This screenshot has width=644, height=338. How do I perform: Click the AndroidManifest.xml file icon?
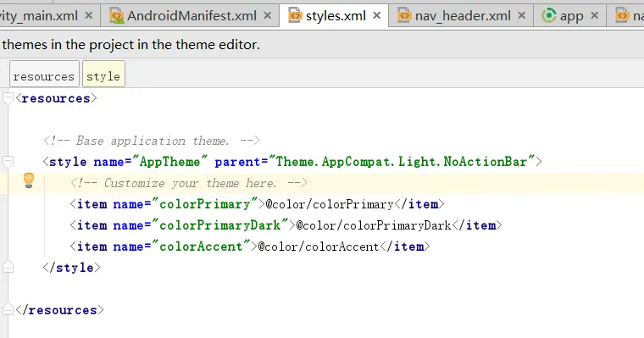117,15
